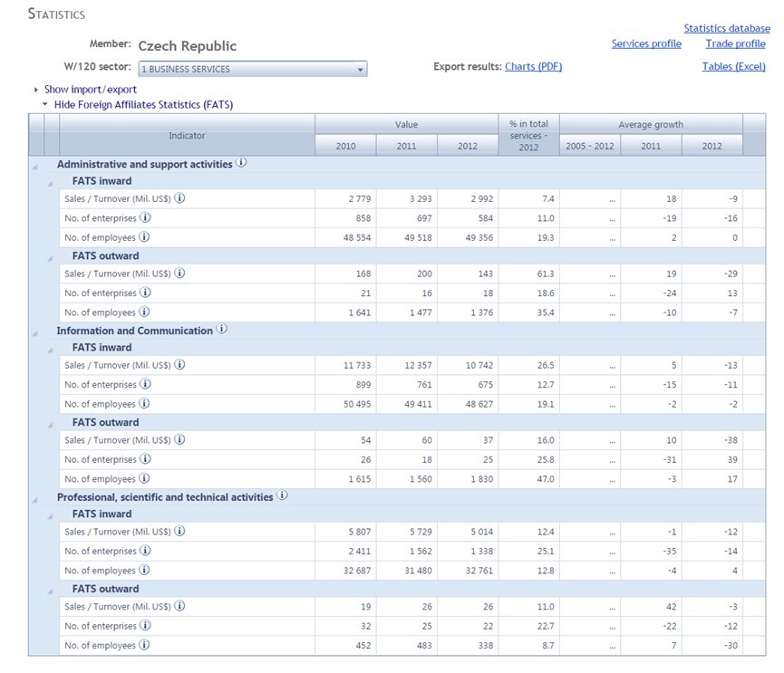Select the cell value 32 761

479,571
